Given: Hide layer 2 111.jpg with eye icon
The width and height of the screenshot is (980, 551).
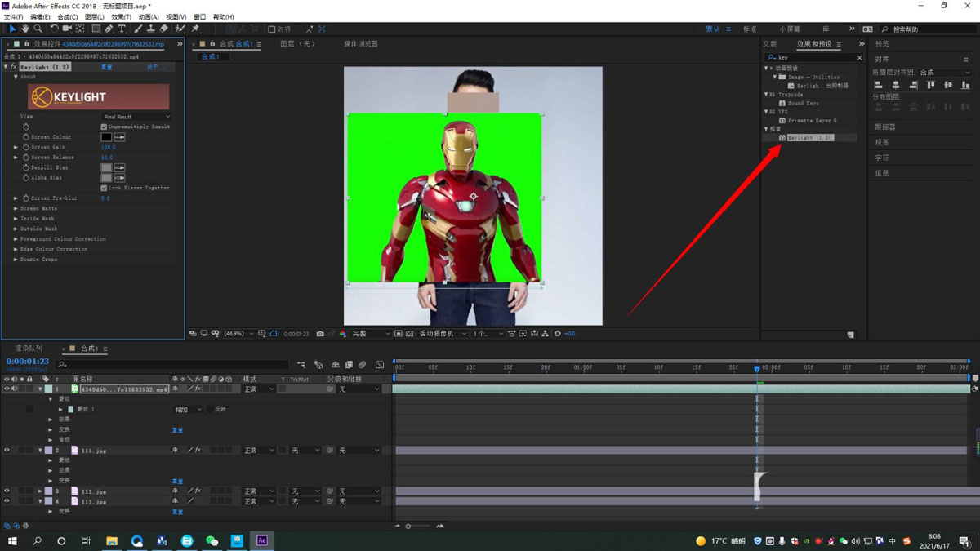Looking at the screenshot, I should (7, 450).
